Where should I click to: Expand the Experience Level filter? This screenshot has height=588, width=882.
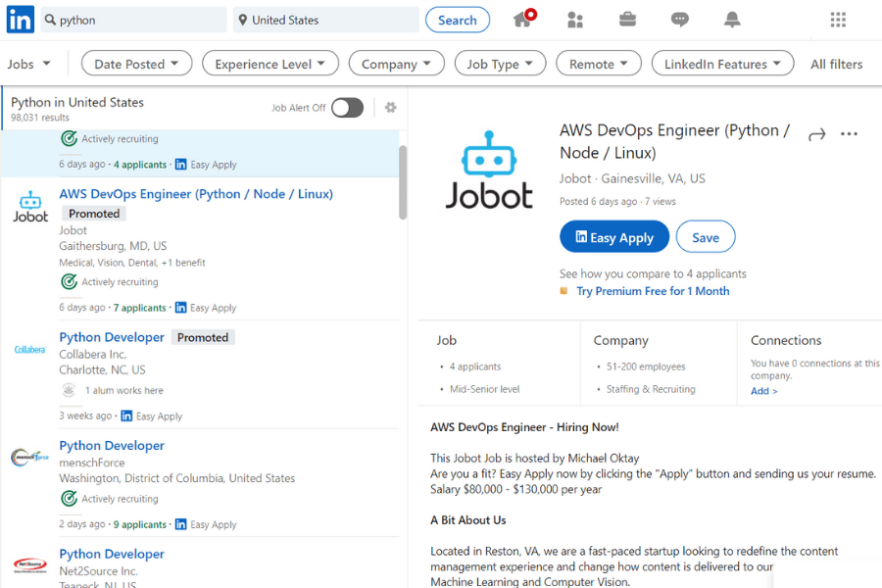(269, 63)
